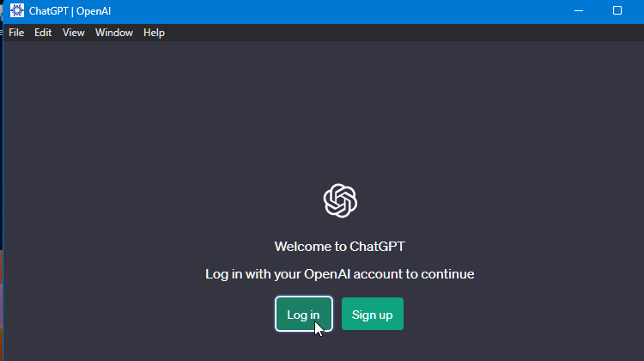Image resolution: width=644 pixels, height=361 pixels.
Task: Click the OpenAI logo above the welcome text
Action: point(340,200)
